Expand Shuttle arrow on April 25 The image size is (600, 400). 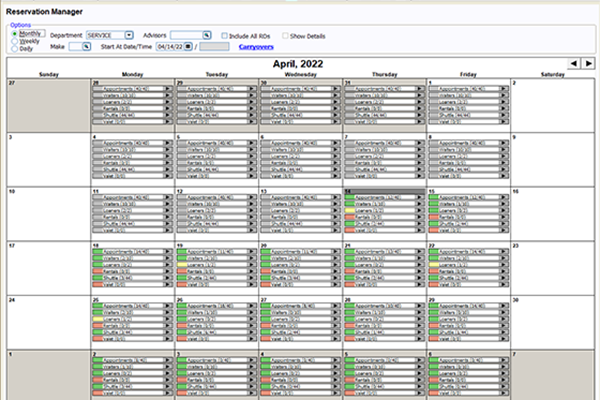[168, 332]
